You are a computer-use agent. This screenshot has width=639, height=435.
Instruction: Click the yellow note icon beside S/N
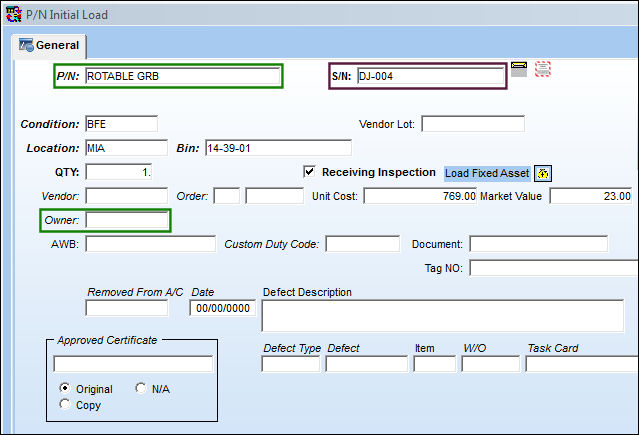tap(519, 69)
